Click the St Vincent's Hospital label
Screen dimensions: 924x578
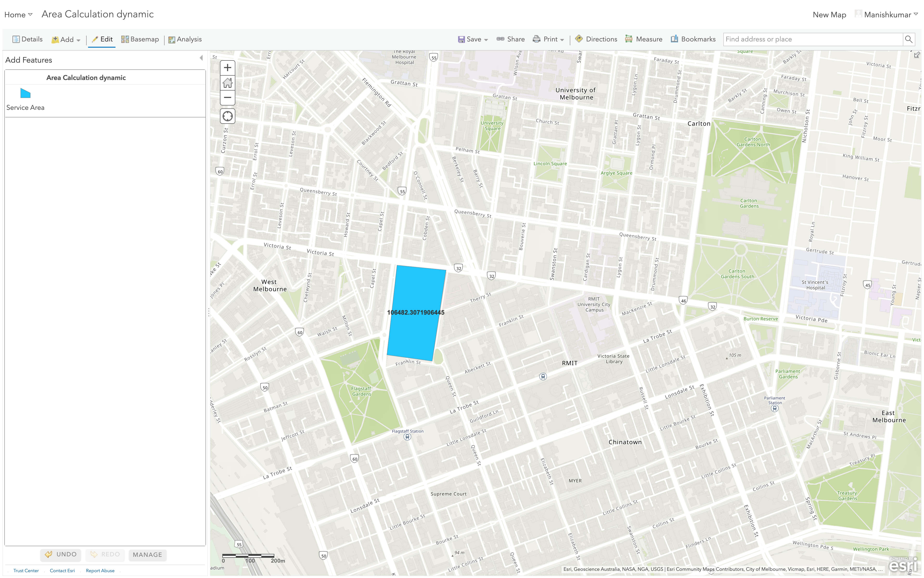[x=815, y=285]
